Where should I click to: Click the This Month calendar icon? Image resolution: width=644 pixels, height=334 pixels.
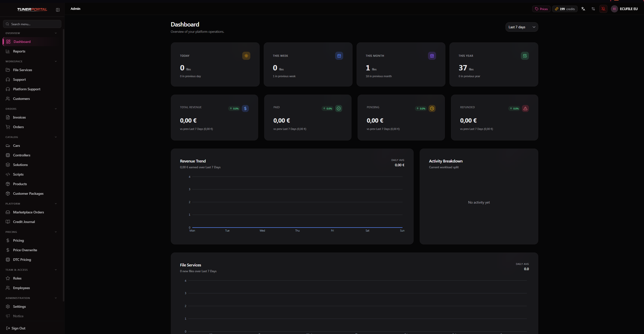(x=432, y=56)
